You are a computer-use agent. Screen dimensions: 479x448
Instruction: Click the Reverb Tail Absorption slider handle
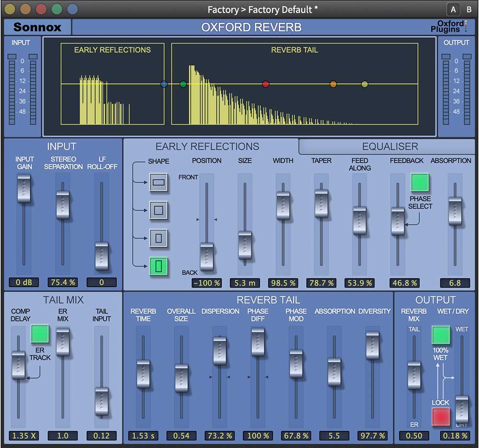click(x=334, y=372)
